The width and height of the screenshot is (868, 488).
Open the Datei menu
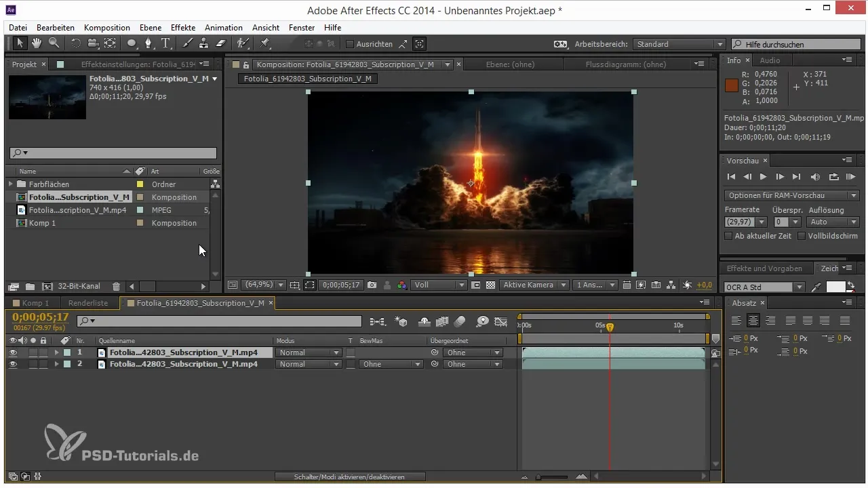(18, 28)
